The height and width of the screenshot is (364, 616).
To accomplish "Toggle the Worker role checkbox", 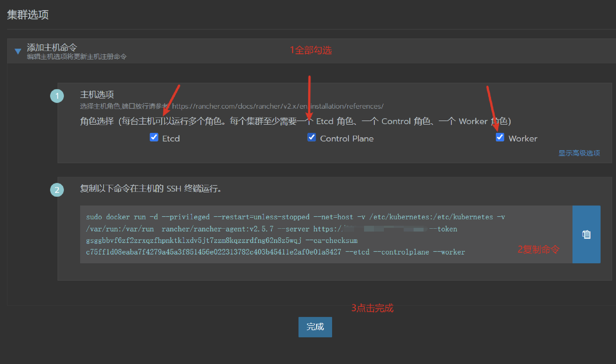I will tap(500, 137).
